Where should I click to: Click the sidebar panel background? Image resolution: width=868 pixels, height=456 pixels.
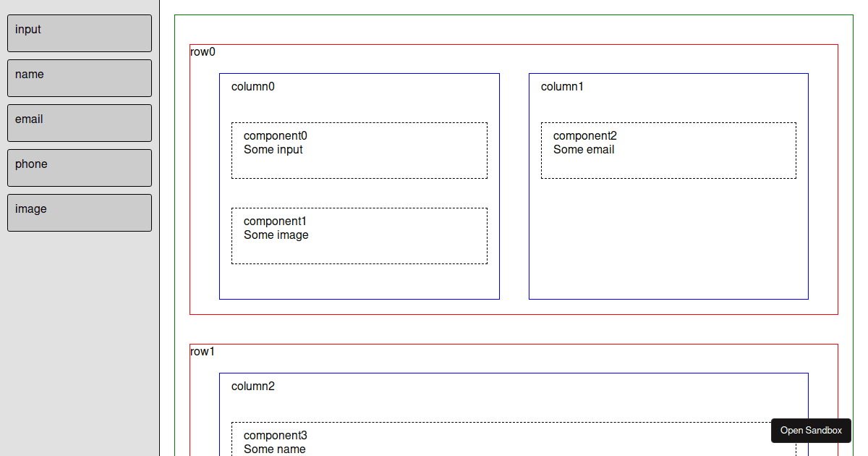tap(79, 326)
